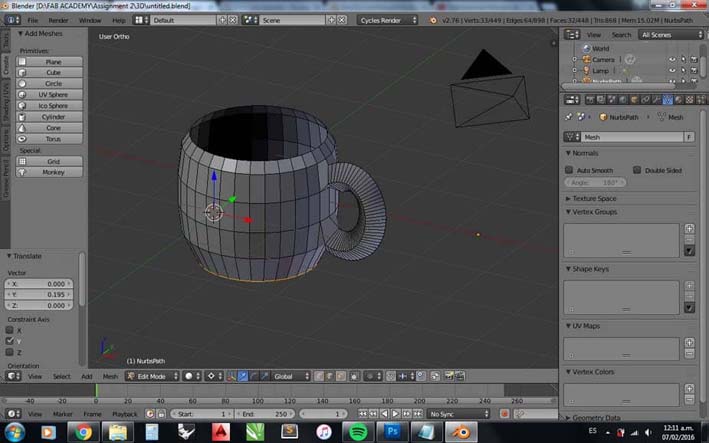Open the Object cube properties tab
This screenshot has width=709, height=443.
(634, 99)
